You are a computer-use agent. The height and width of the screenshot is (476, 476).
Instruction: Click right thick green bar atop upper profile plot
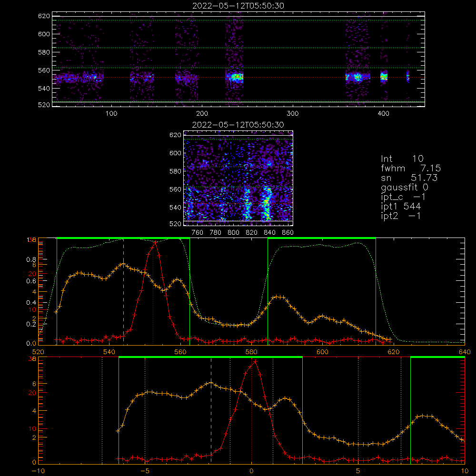tap(322, 238)
